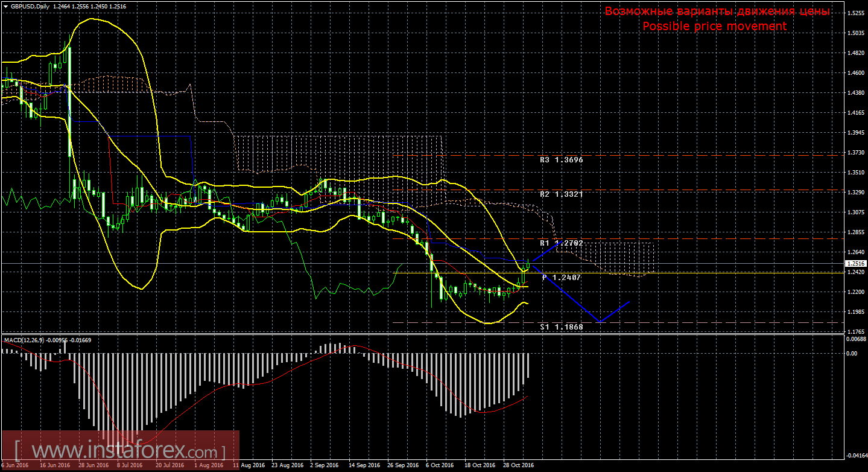Select the R3 1.3696 resistance label
Screen dimensions: 868x472
(561, 160)
